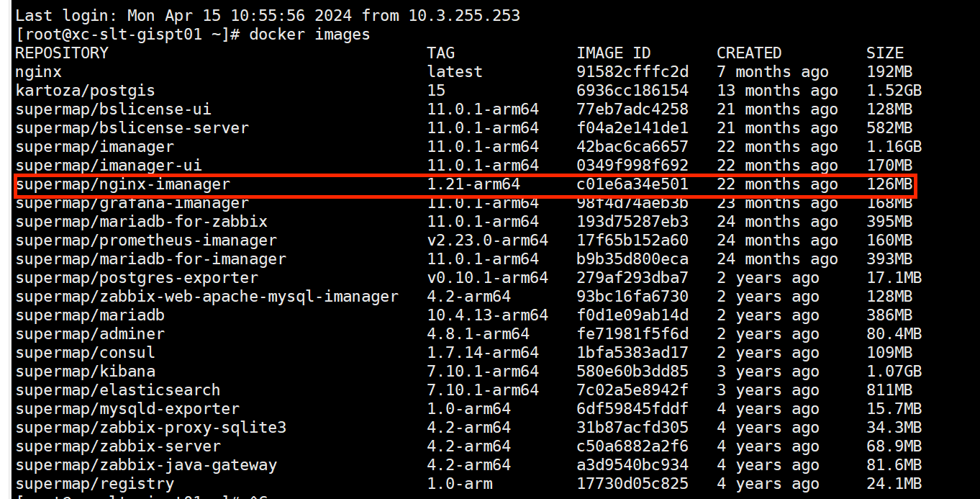Click the 'supermap/elasticsearch' repository name
This screenshot has width=980, height=499.
[x=118, y=390]
